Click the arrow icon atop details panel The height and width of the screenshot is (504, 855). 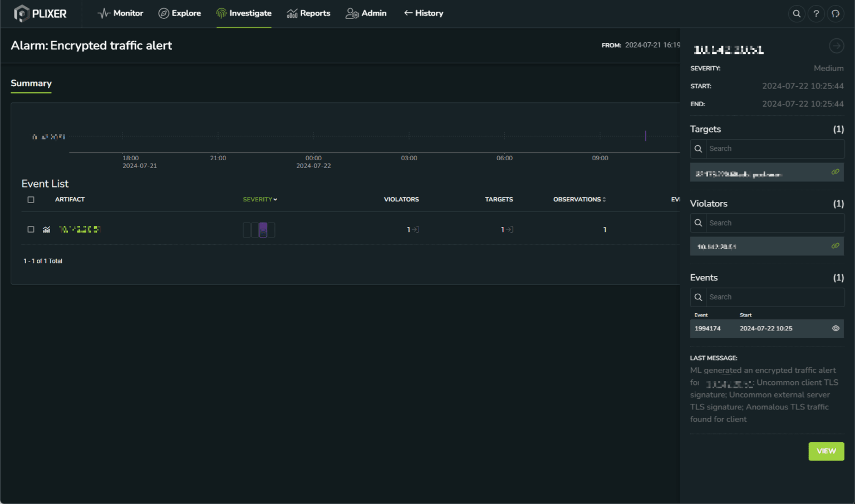[x=836, y=46]
